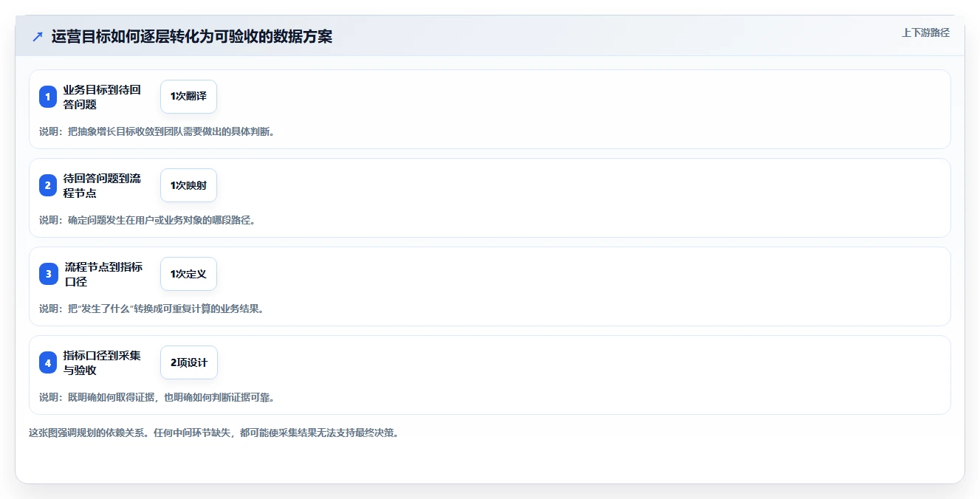Click the 2项设计 tag
The width and height of the screenshot is (980, 499).
click(x=189, y=362)
